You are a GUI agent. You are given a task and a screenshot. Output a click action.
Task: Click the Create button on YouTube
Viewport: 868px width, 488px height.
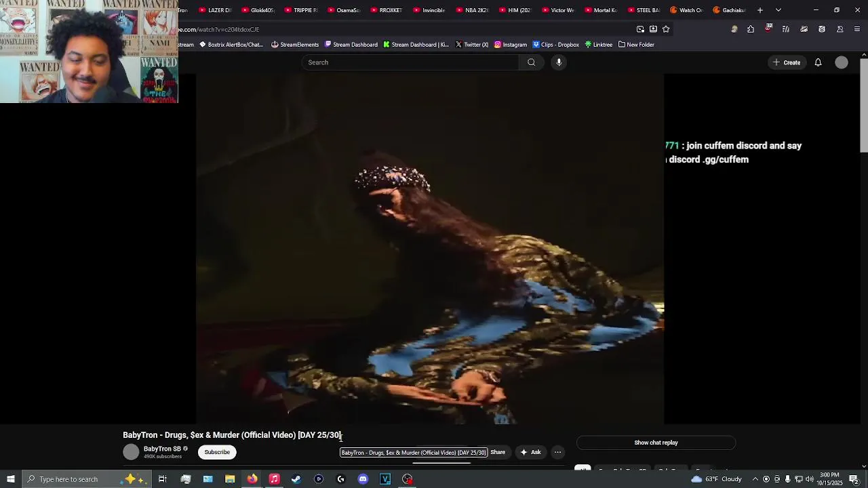coord(787,62)
